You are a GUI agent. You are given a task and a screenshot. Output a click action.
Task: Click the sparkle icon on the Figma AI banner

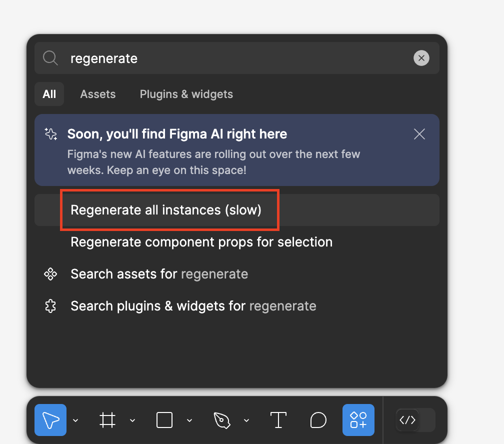tap(50, 134)
